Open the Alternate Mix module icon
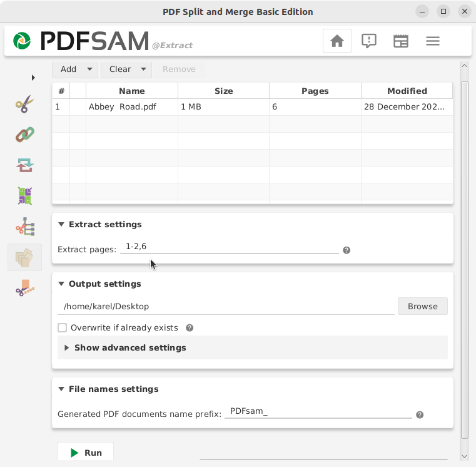The height and width of the screenshot is (467, 476). [24, 165]
